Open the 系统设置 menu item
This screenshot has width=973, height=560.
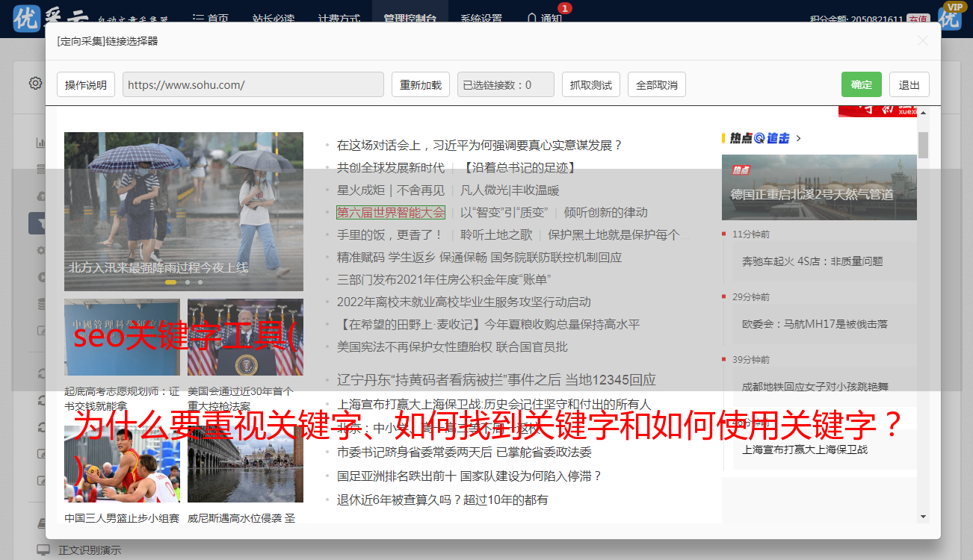[x=481, y=19]
